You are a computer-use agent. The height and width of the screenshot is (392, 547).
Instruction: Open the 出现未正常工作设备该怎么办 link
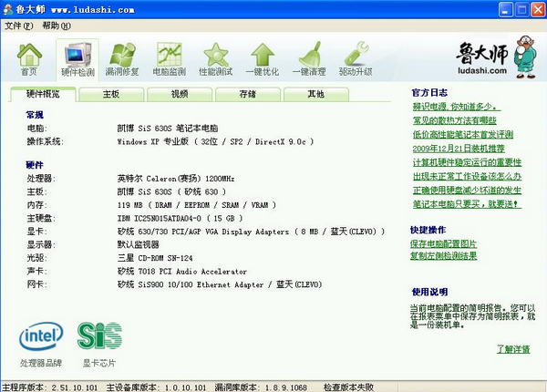click(x=467, y=177)
